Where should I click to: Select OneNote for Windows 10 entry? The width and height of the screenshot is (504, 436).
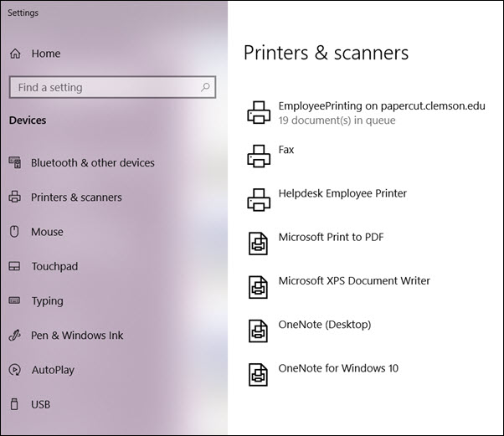(x=323, y=375)
